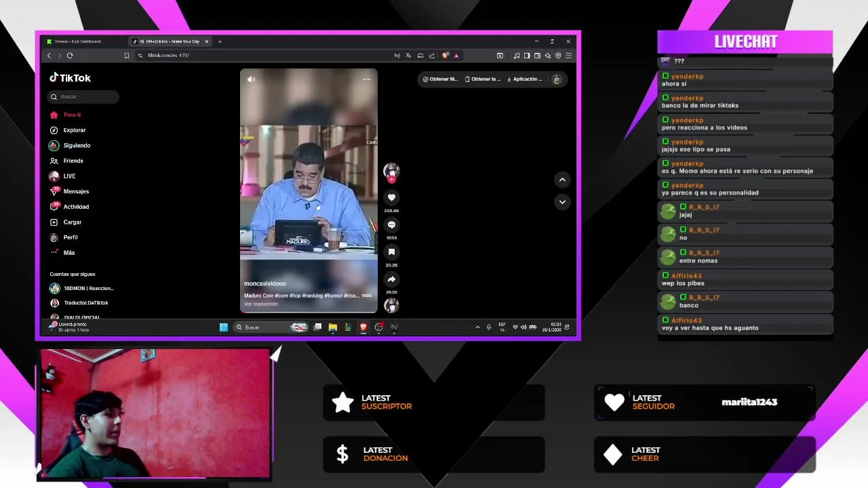Screen dimensions: 868x488
Task: Click the translate page icon in address bar
Action: tap(408, 56)
